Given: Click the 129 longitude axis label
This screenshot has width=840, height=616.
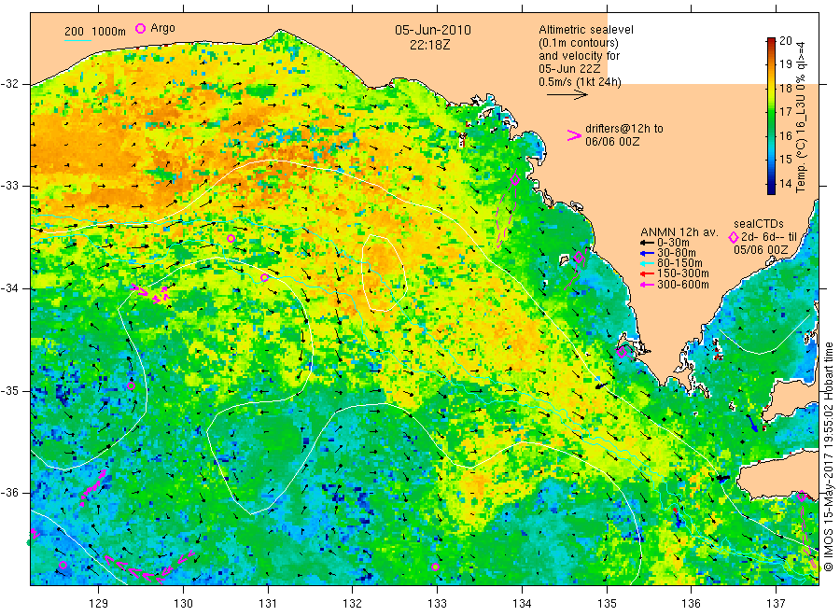Looking at the screenshot, I should [99, 604].
